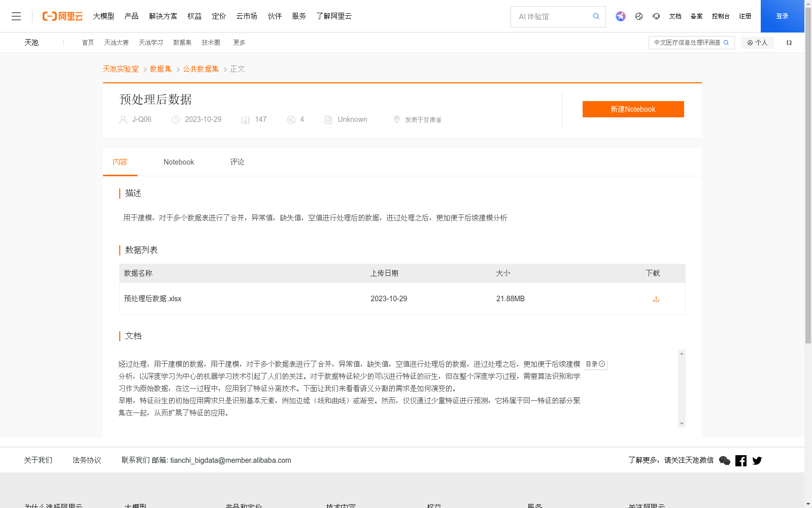
Task: Open 天池大赛 nav item
Action: [116, 43]
